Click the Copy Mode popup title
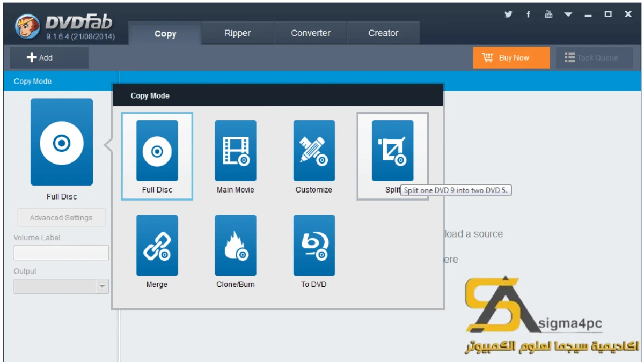 pyautogui.click(x=150, y=95)
